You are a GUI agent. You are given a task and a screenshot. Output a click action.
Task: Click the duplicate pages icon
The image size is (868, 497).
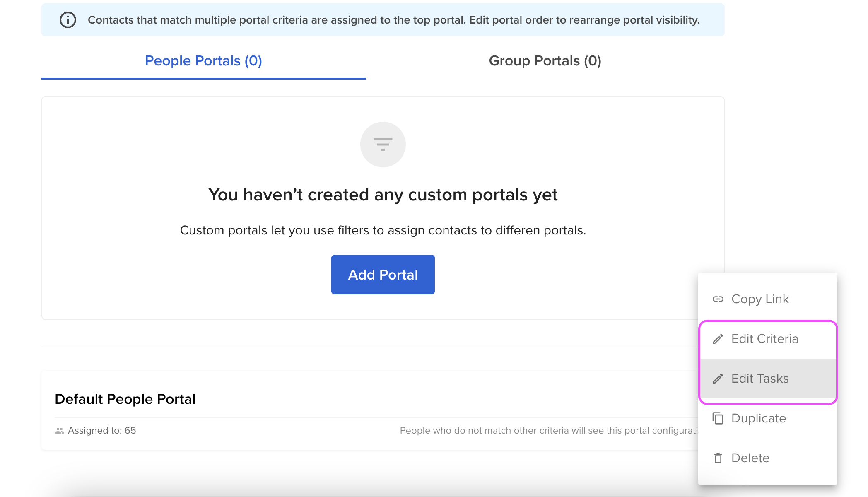(x=718, y=418)
